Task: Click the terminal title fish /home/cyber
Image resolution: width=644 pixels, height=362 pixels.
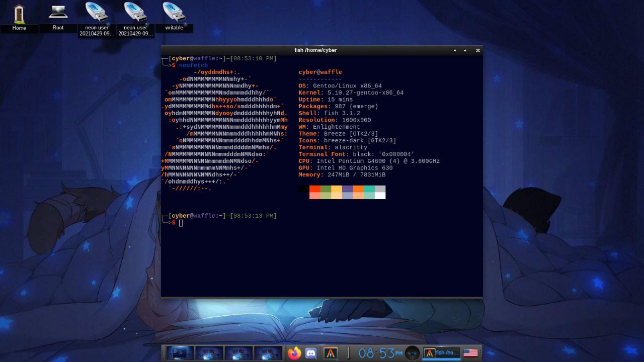Action: coord(315,50)
